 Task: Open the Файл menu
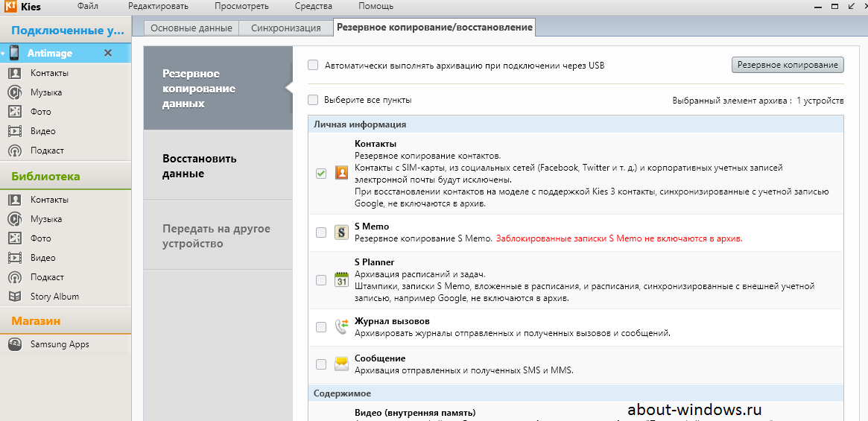coord(89,6)
